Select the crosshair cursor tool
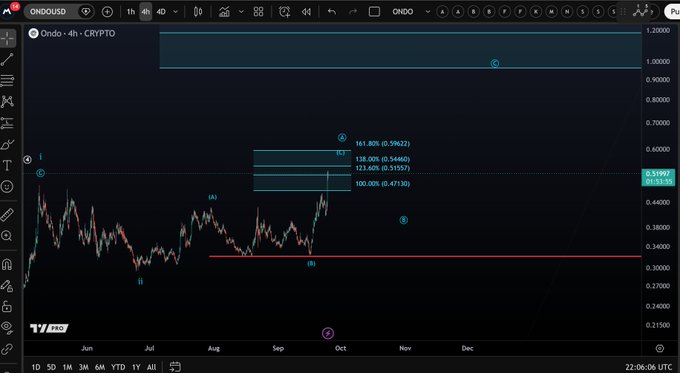680x373 pixels. [x=7, y=39]
